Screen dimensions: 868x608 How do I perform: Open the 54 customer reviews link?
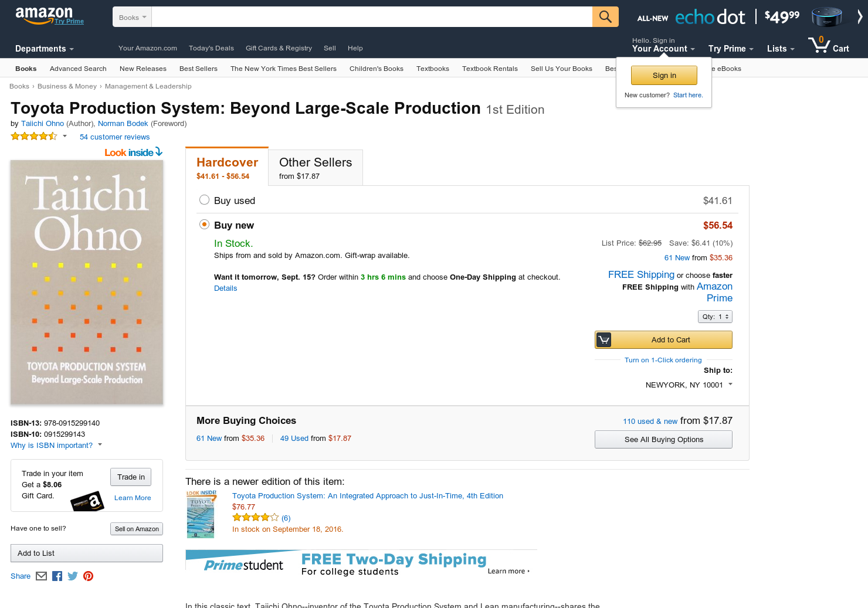[114, 137]
